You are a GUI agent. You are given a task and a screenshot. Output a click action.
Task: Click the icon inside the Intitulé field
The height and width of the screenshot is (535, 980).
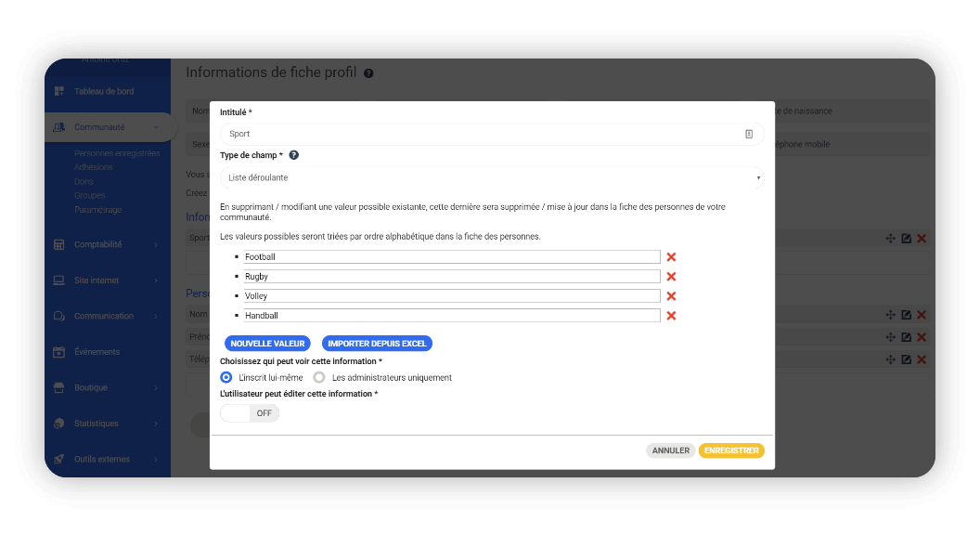click(x=749, y=134)
